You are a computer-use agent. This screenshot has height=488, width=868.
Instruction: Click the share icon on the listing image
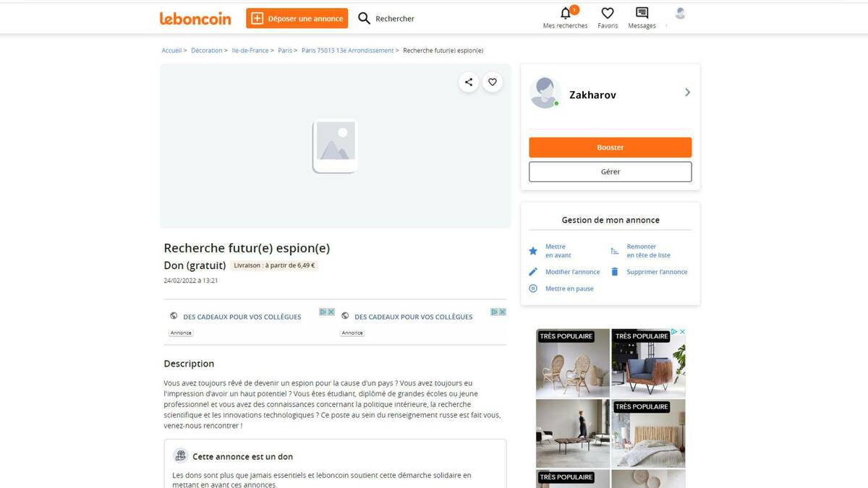469,82
